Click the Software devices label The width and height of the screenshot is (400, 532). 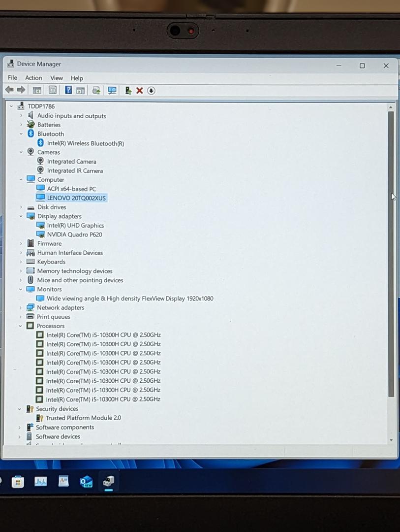point(58,436)
